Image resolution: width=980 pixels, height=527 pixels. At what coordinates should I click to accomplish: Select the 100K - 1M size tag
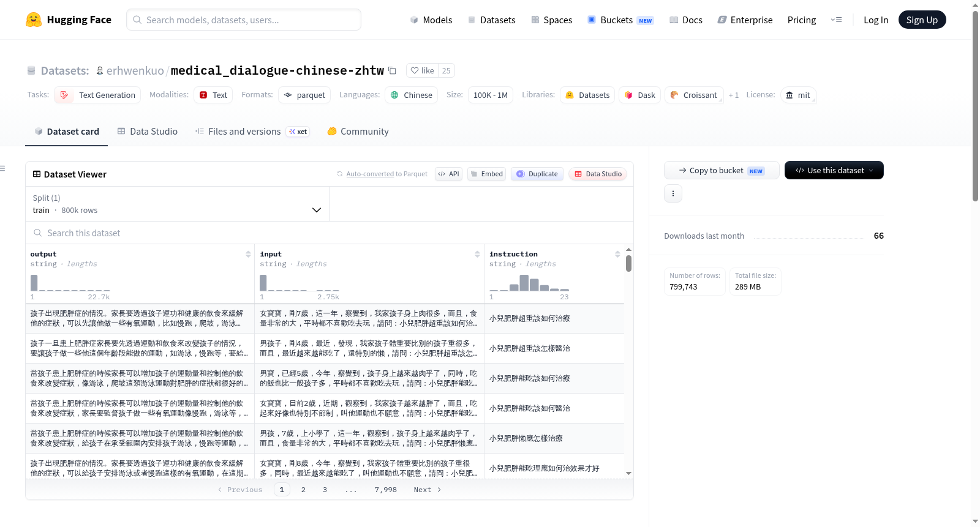point(491,95)
